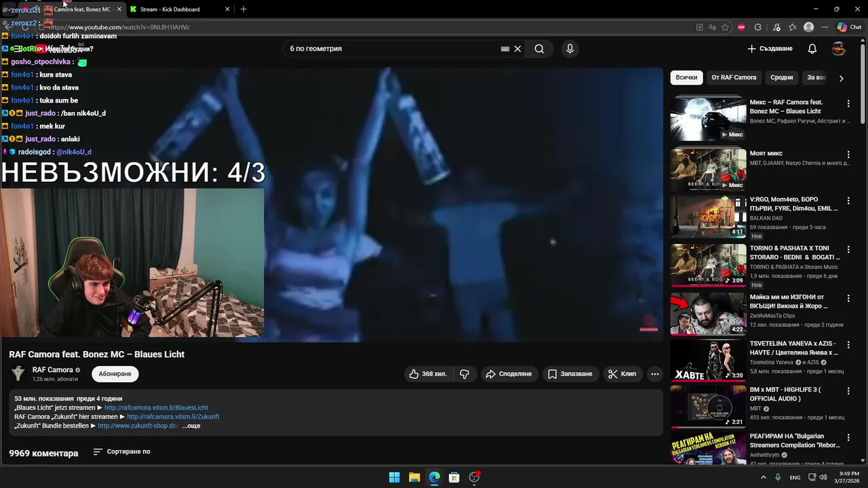Open the V:RGO, Mom4eto, БОРО ПЪРВИ video
868x488 pixels.
[x=708, y=216]
